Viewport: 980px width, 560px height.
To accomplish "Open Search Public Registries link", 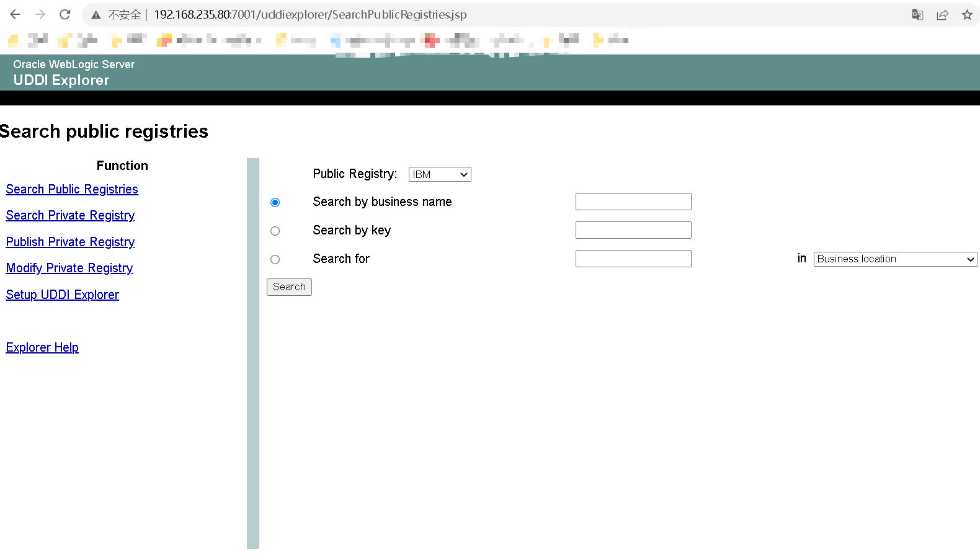I will tap(72, 189).
